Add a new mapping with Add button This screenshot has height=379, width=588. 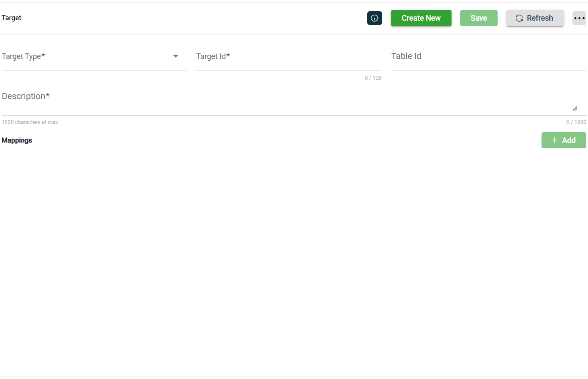click(x=563, y=140)
